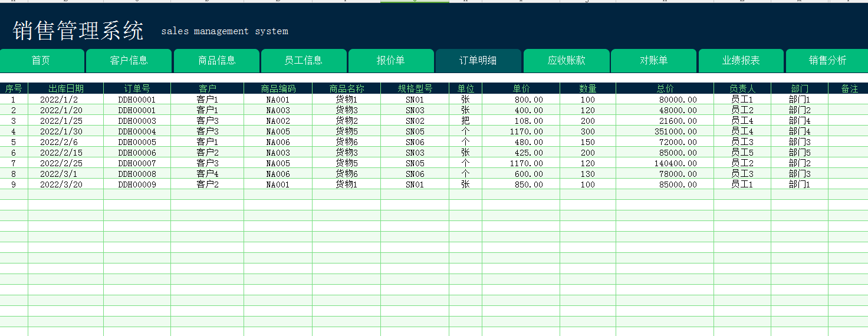Image resolution: width=868 pixels, height=336 pixels.
Task: Select the 序号 column header
Action: (14, 88)
